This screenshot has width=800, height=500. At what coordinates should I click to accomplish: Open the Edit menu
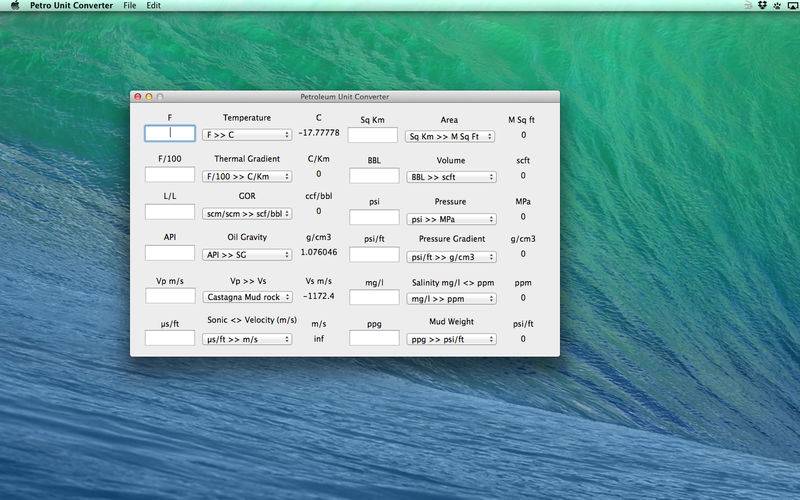153,6
